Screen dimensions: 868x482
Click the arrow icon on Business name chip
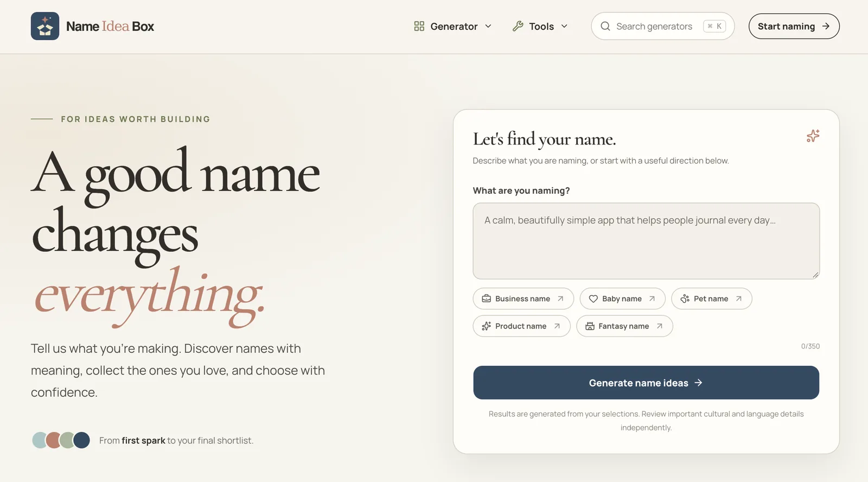pos(560,299)
